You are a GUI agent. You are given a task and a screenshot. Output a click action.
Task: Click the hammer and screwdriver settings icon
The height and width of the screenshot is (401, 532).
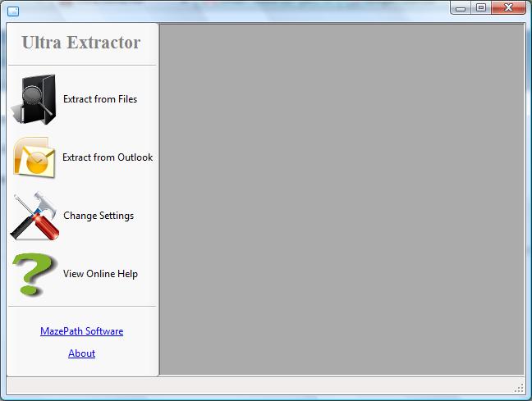click(34, 216)
